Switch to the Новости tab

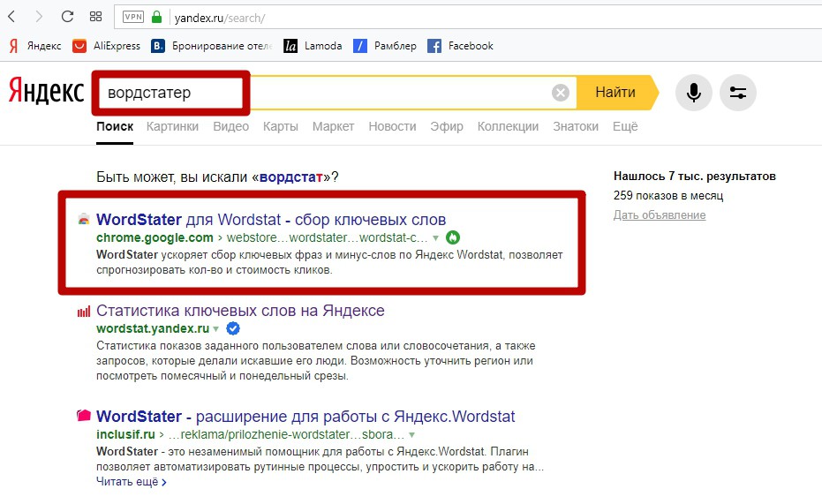[x=392, y=127]
